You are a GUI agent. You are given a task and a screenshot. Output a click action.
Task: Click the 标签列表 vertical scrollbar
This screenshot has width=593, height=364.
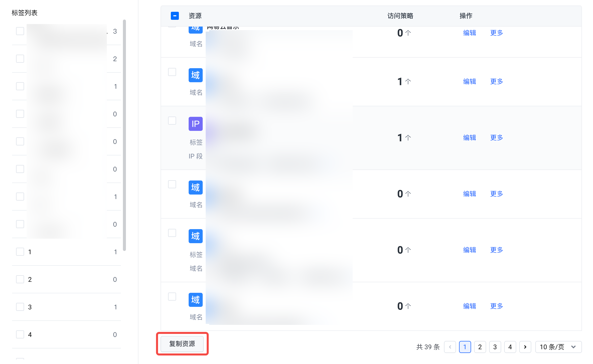click(x=124, y=135)
